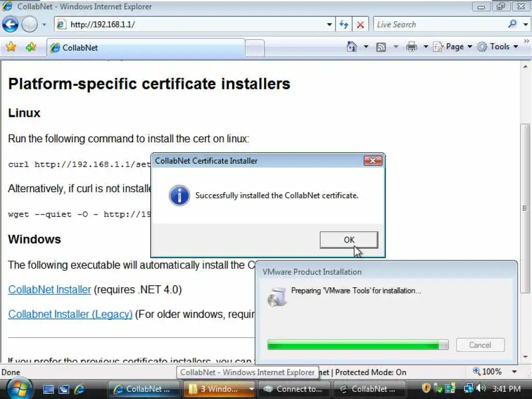Show more command bar items chevron
Image resolution: width=532 pixels, height=399 pixels.
tap(527, 42)
